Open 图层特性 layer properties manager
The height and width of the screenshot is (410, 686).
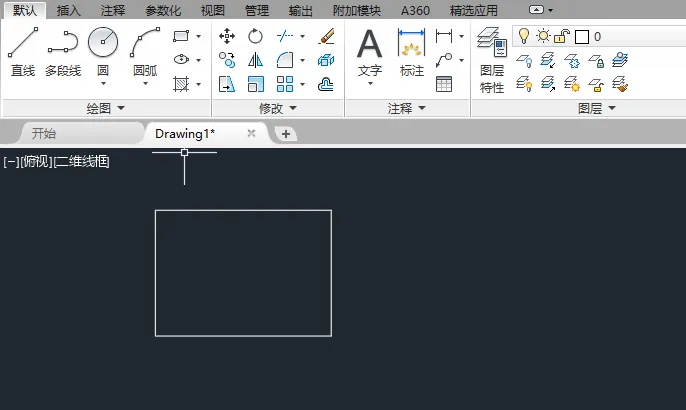click(x=492, y=60)
